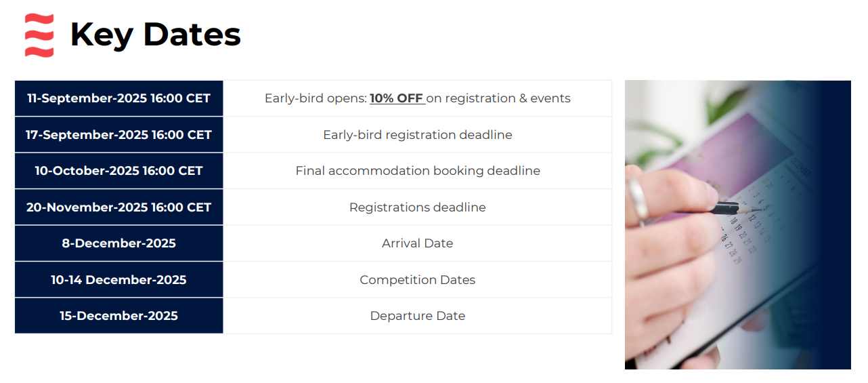The image size is (868, 383).
Task: Click the 15-December-2025 date cell
Action: [x=119, y=316]
